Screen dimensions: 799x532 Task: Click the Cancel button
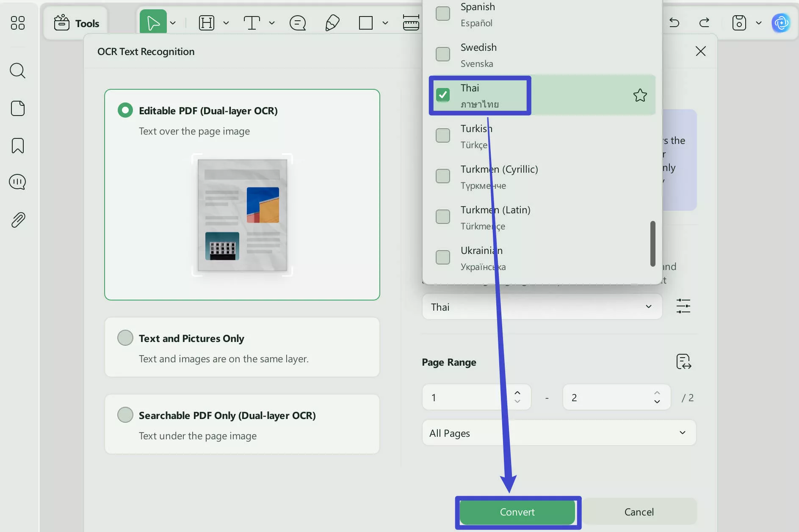click(639, 512)
